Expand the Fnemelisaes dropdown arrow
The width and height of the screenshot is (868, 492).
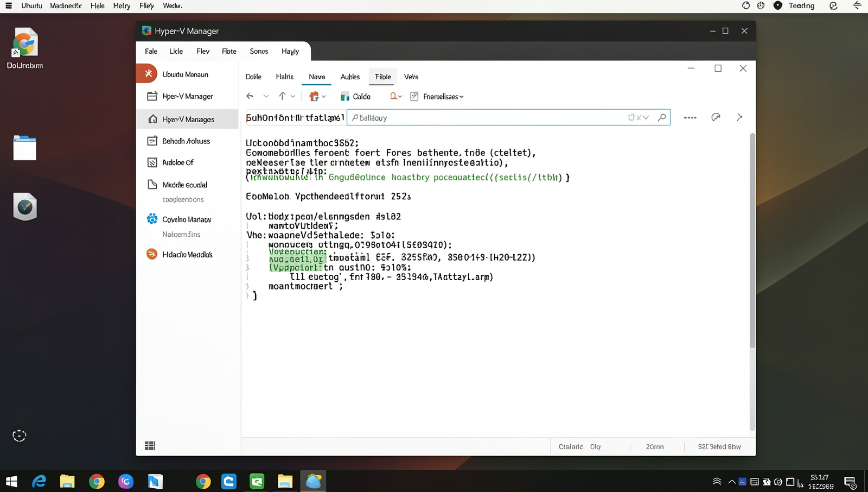click(x=462, y=97)
